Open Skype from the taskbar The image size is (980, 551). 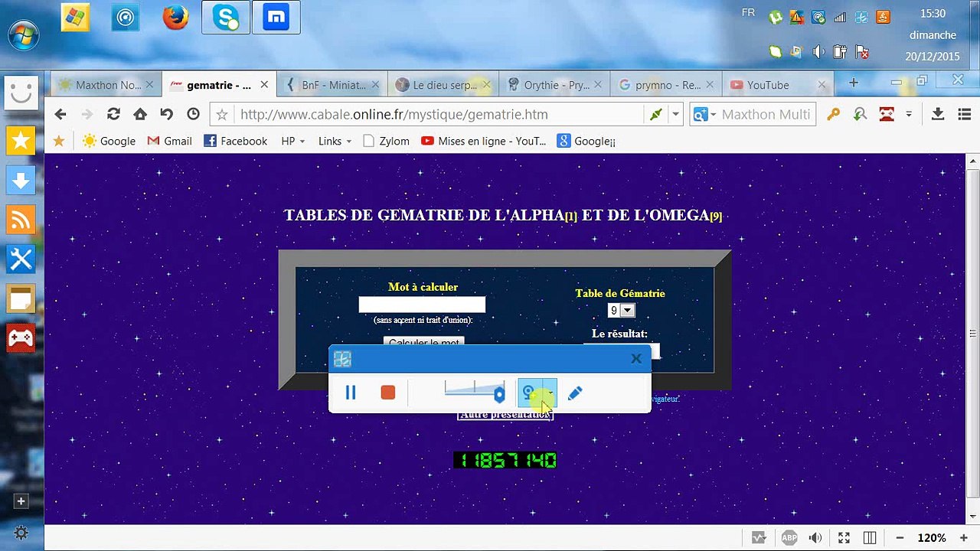tap(226, 18)
